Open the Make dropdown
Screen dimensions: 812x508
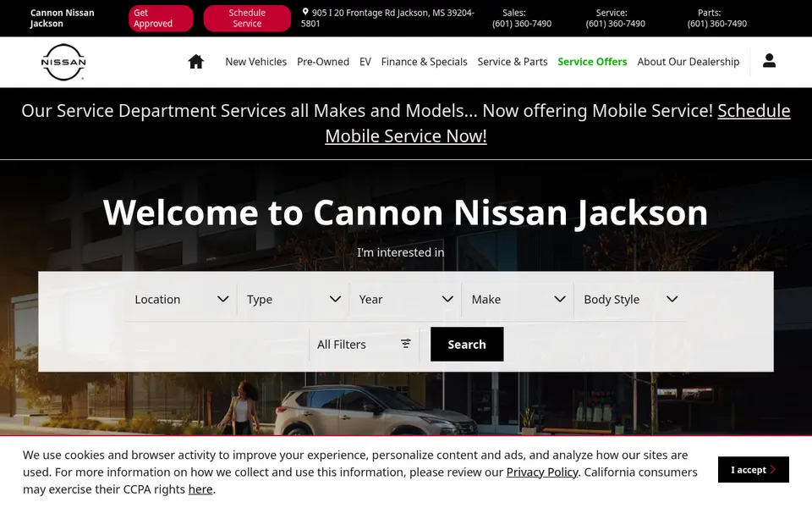click(518, 299)
